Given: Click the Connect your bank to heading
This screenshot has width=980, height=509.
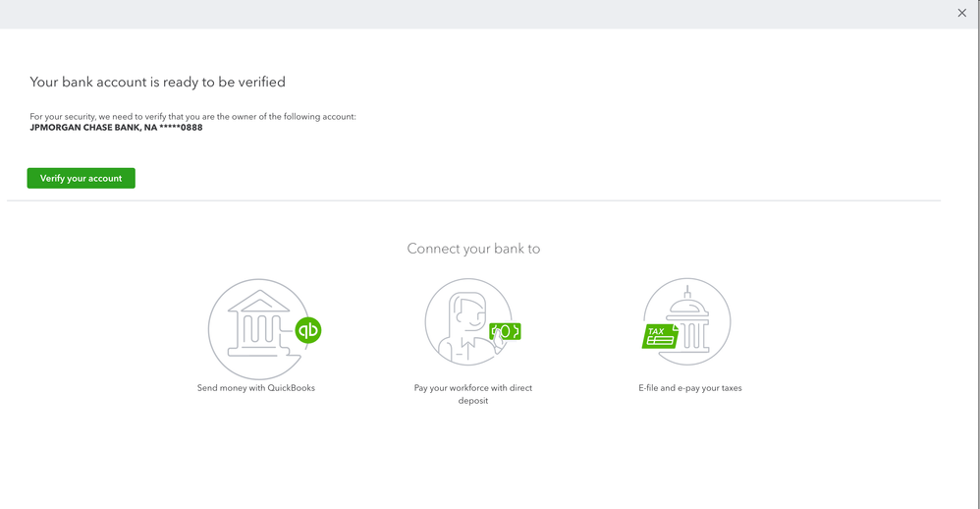Looking at the screenshot, I should [473, 249].
